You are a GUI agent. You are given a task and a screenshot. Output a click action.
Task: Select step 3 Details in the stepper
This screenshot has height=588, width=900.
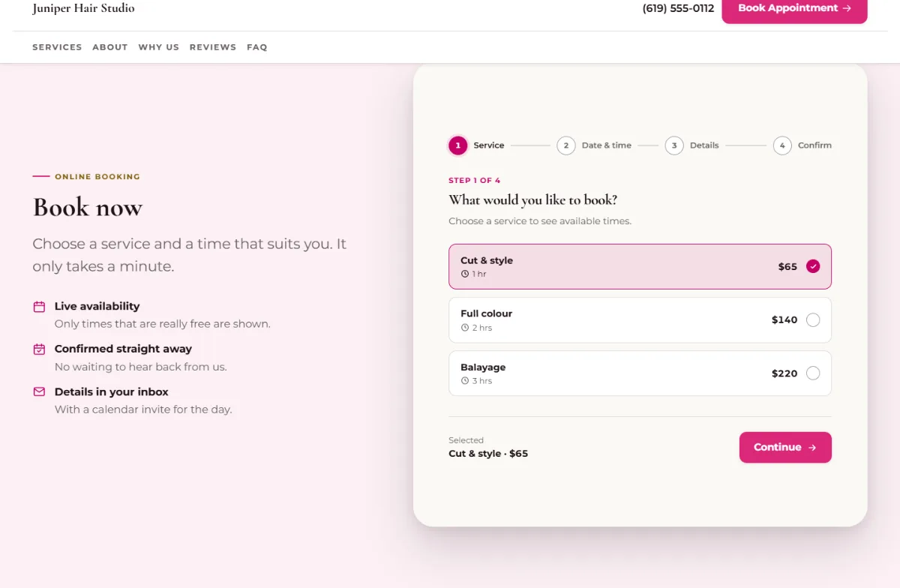(x=692, y=145)
